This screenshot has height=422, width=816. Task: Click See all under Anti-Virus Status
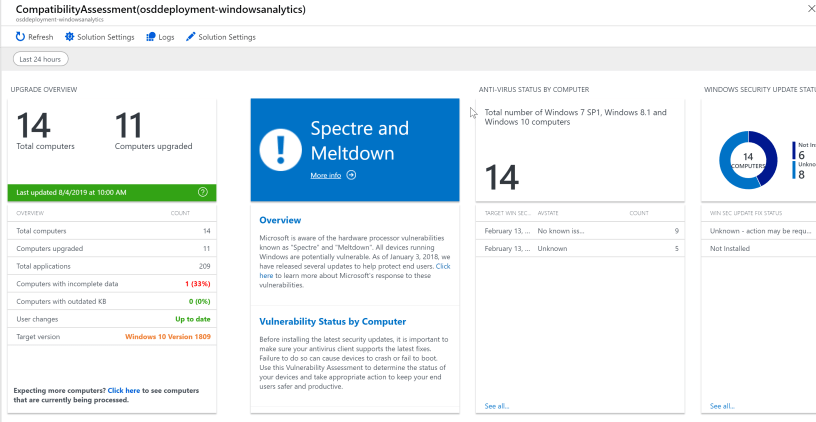point(496,406)
